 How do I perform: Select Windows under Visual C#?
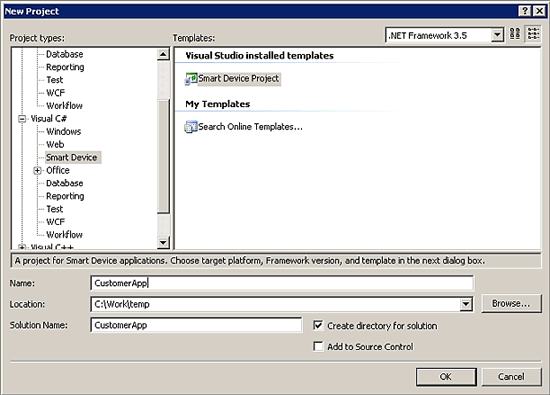coord(63,132)
